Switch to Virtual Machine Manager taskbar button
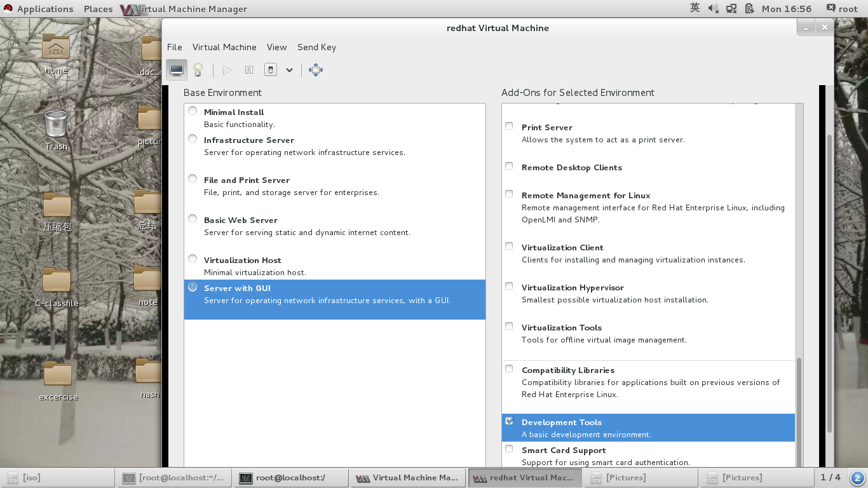Viewport: 868px width, 488px height. click(407, 478)
